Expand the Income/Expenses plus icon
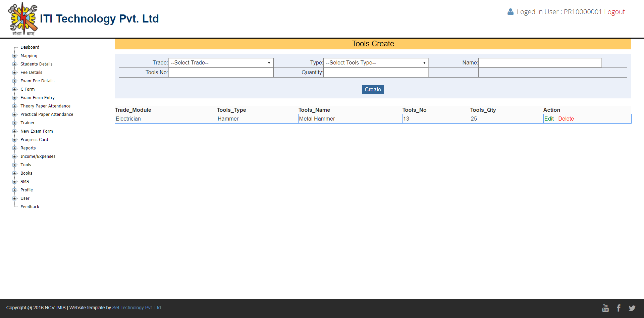 [x=14, y=156]
